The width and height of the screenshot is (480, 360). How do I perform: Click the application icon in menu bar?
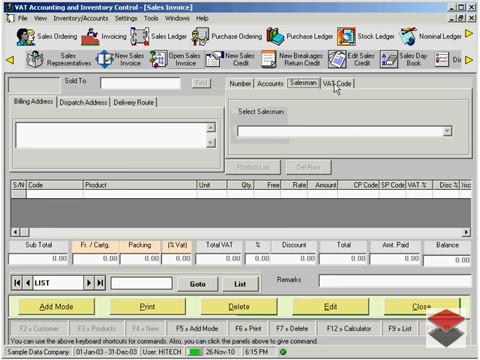point(11,18)
